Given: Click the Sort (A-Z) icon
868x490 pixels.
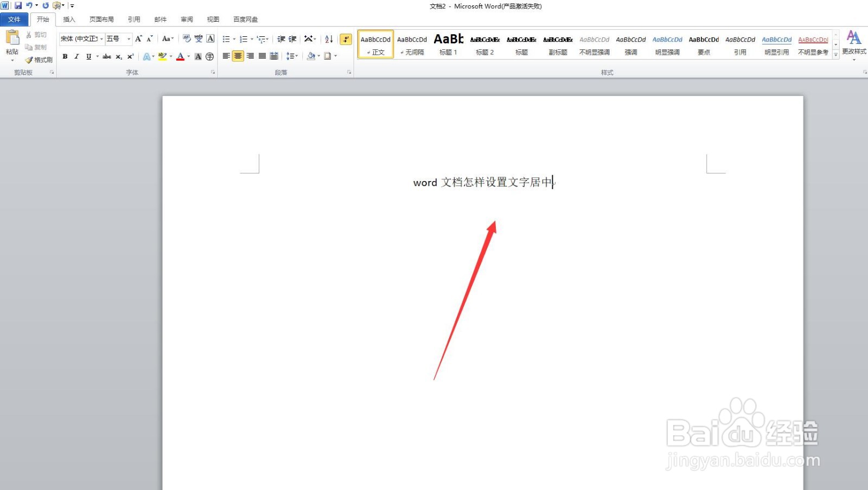Looking at the screenshot, I should 329,39.
